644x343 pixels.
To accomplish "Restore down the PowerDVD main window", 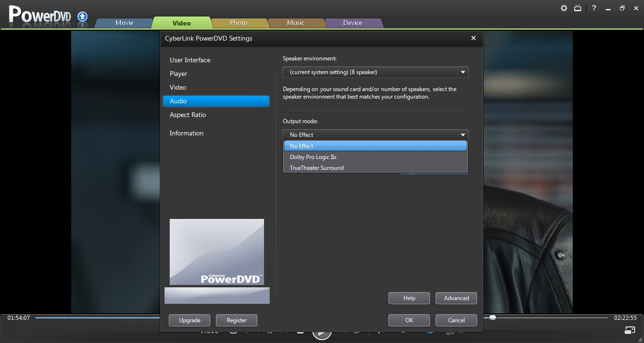I will tap(622, 8).
